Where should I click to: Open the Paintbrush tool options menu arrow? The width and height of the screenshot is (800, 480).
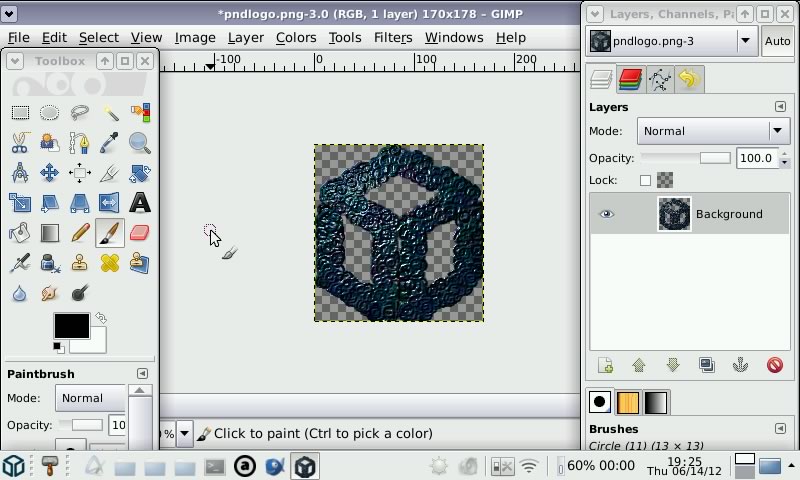(x=142, y=374)
